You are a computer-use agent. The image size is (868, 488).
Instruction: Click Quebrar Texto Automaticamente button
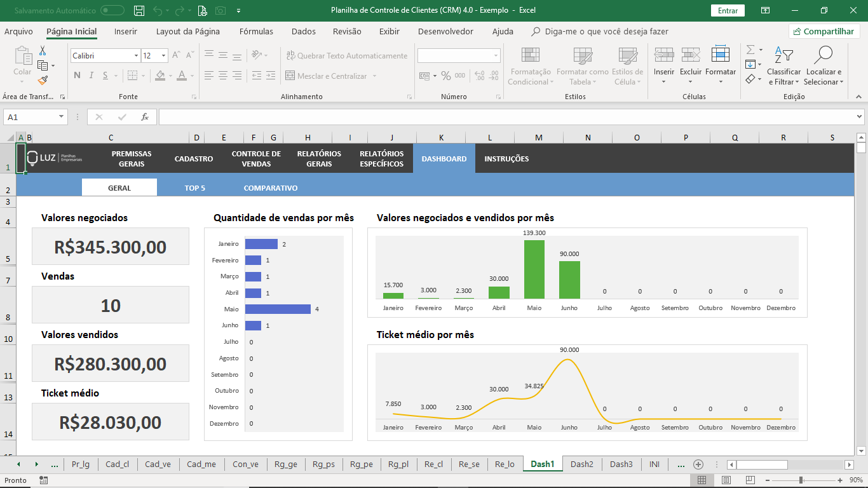347,56
